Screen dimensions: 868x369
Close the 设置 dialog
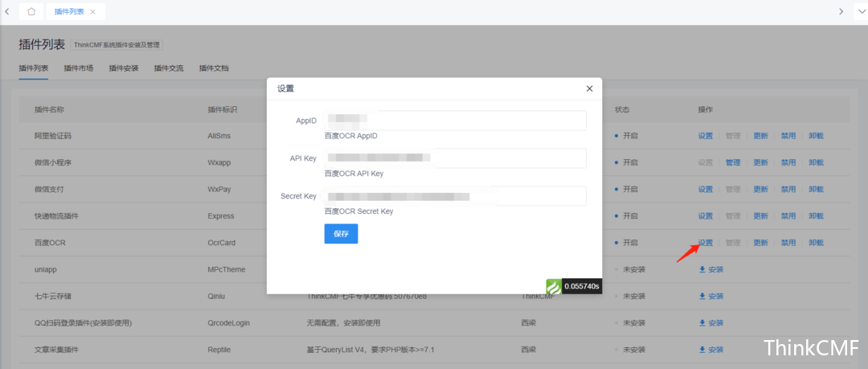point(590,88)
